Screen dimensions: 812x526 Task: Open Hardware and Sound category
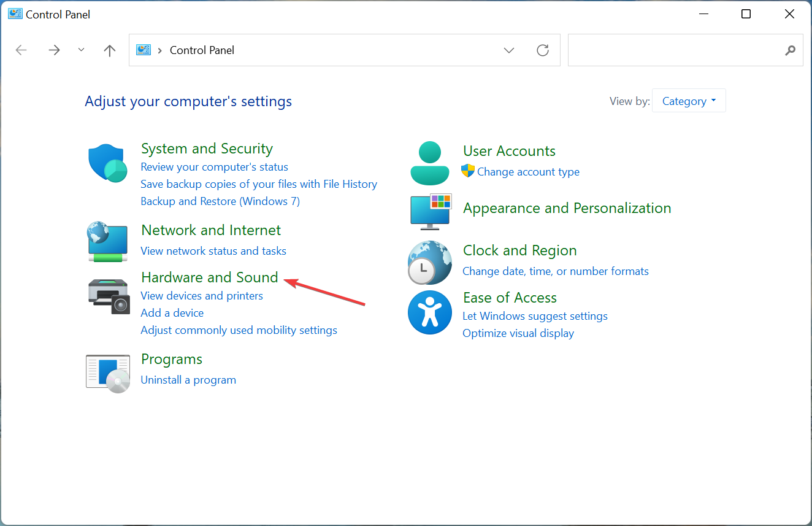[210, 277]
